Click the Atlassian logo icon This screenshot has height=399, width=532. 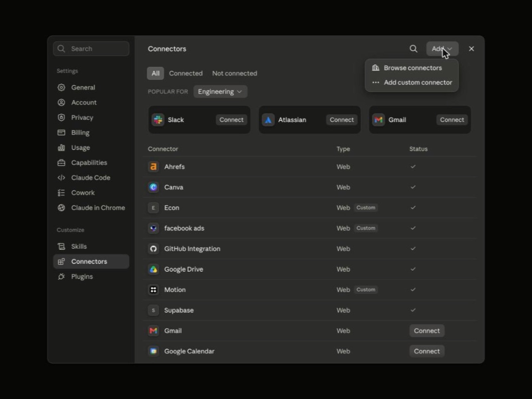[x=268, y=120]
